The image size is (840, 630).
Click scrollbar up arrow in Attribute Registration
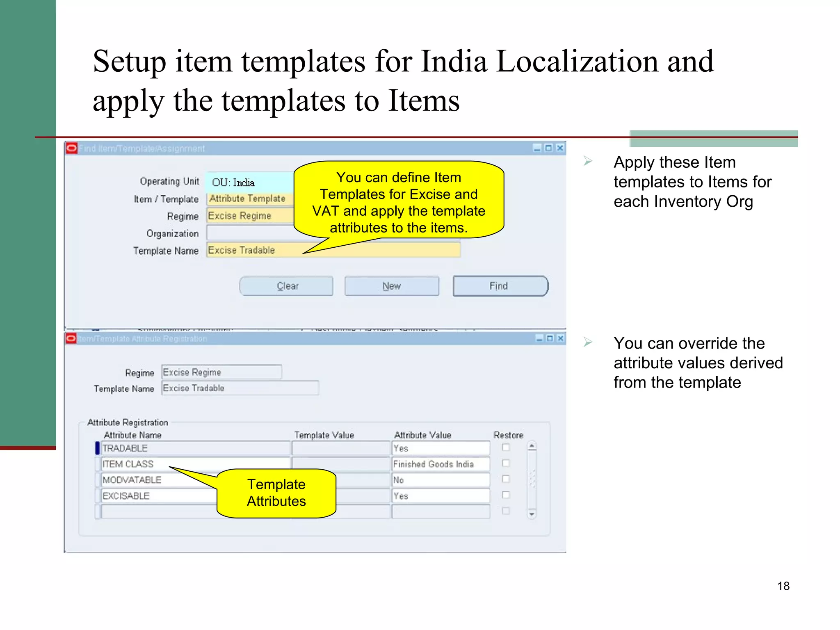[532, 446]
